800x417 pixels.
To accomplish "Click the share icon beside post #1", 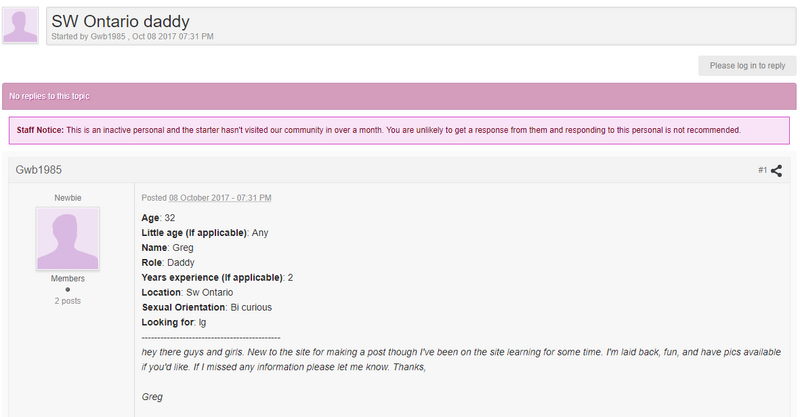I will [776, 170].
